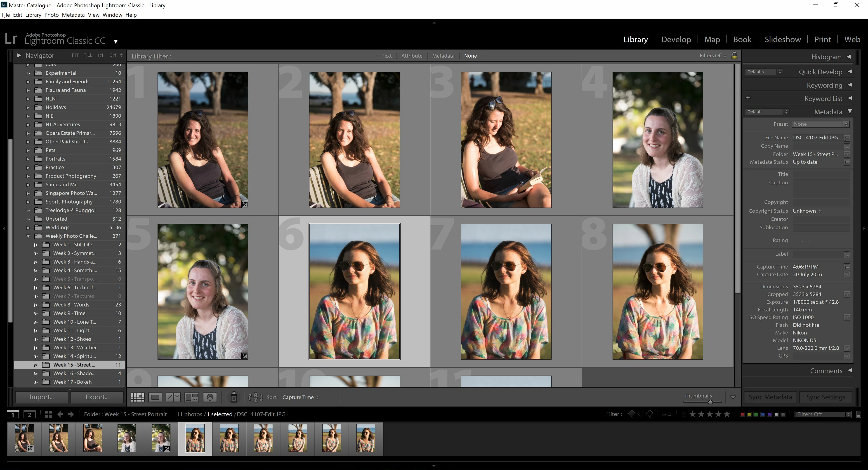Reverse sort direction with A-Z icon
The width and height of the screenshot is (868, 470).
click(255, 397)
